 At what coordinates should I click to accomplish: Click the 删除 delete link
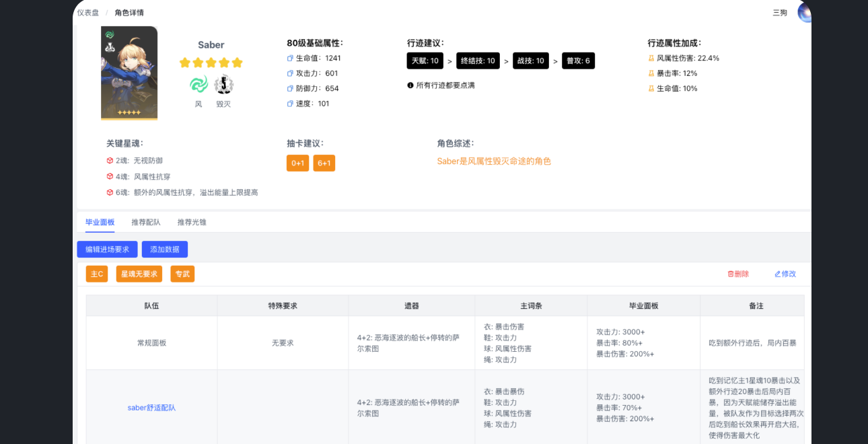click(738, 274)
